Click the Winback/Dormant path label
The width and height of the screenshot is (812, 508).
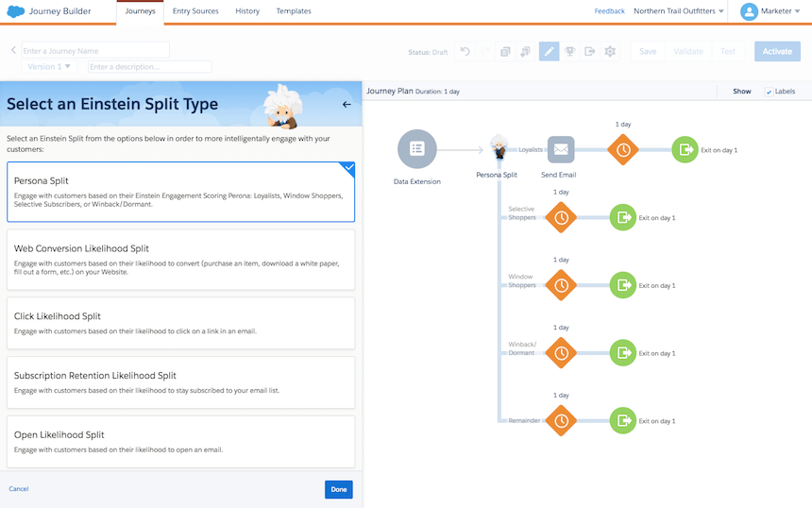click(x=522, y=348)
